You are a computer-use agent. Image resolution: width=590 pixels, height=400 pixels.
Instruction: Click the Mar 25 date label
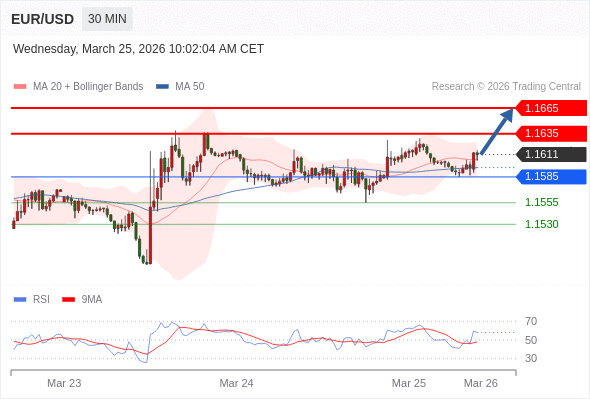tap(409, 383)
